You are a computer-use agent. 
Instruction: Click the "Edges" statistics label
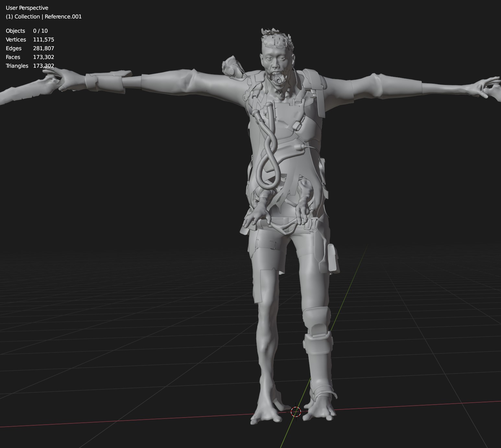click(14, 48)
